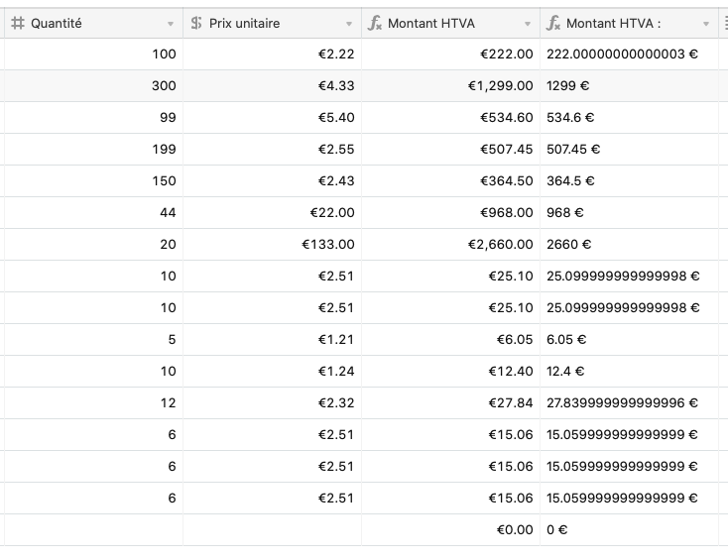The width and height of the screenshot is (728, 560).
Task: Select the unit price cell €22.00
Action: click(x=272, y=213)
